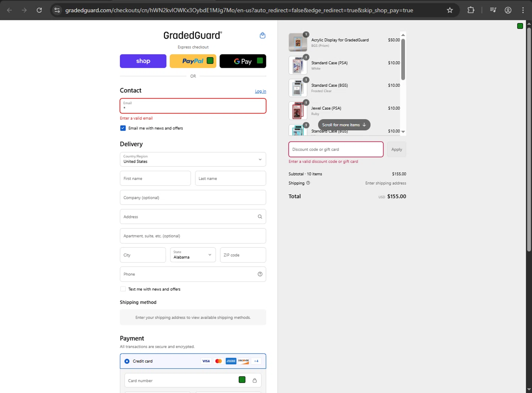Viewport: 532px width, 393px height.
Task: Click 'Enter a valid email' error text
Action: point(136,118)
